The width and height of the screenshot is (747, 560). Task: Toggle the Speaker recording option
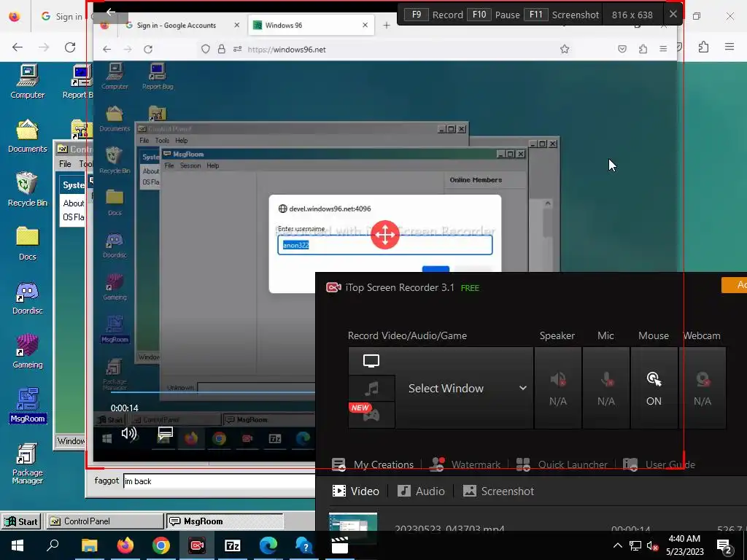(558, 388)
